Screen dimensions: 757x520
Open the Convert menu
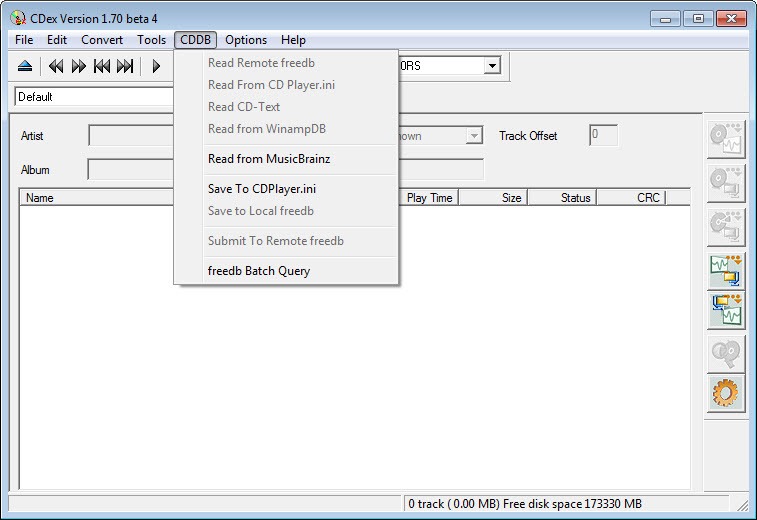102,40
